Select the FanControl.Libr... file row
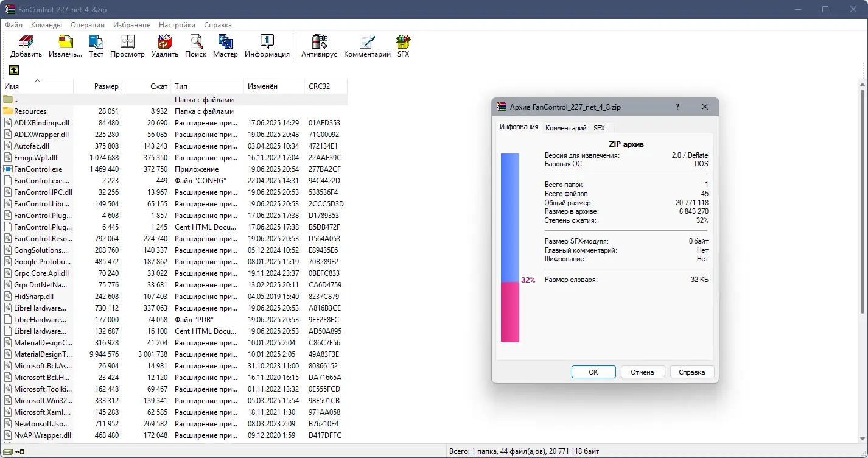Viewport: 868px width, 458px height. click(x=174, y=203)
